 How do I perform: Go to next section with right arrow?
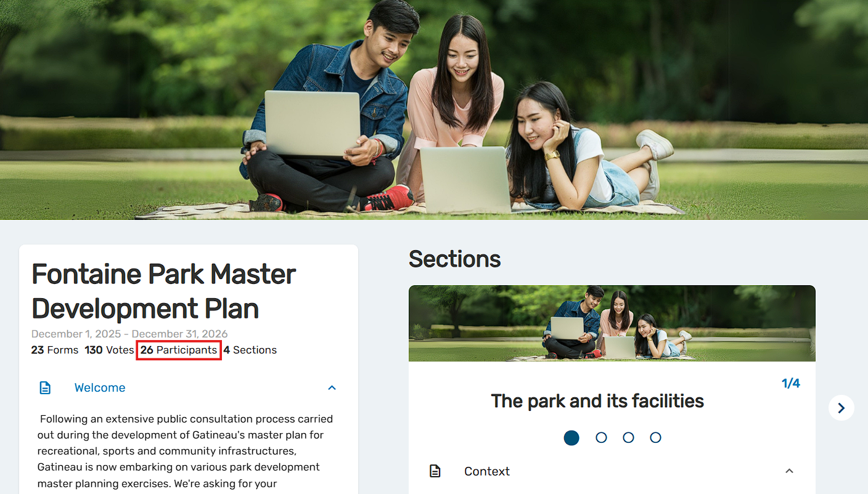point(841,408)
